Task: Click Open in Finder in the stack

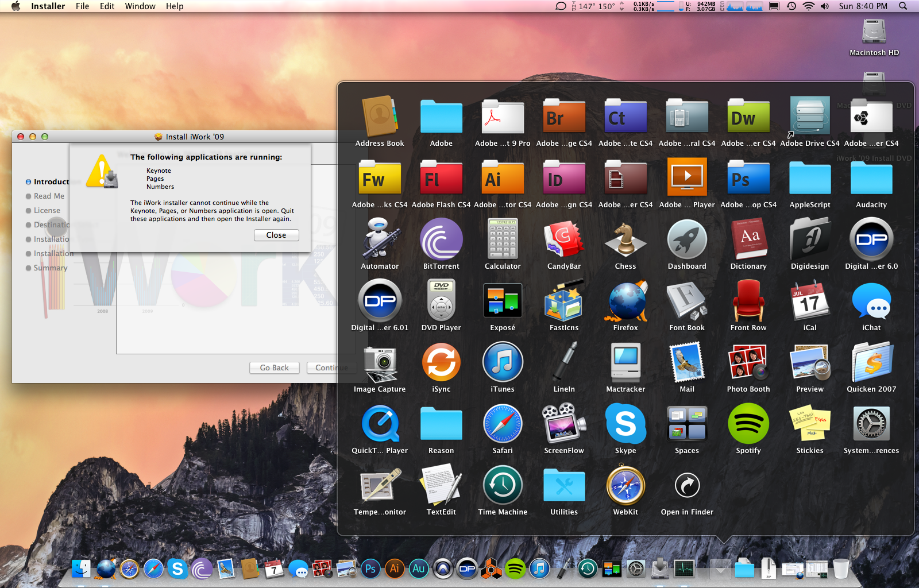Action: [687, 485]
